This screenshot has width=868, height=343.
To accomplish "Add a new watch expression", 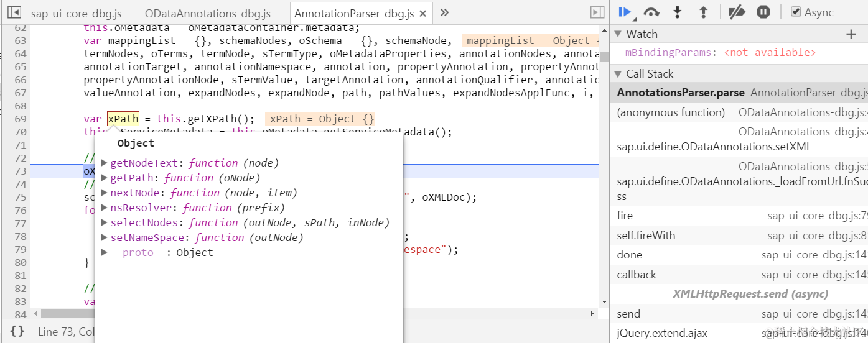I will (x=851, y=34).
